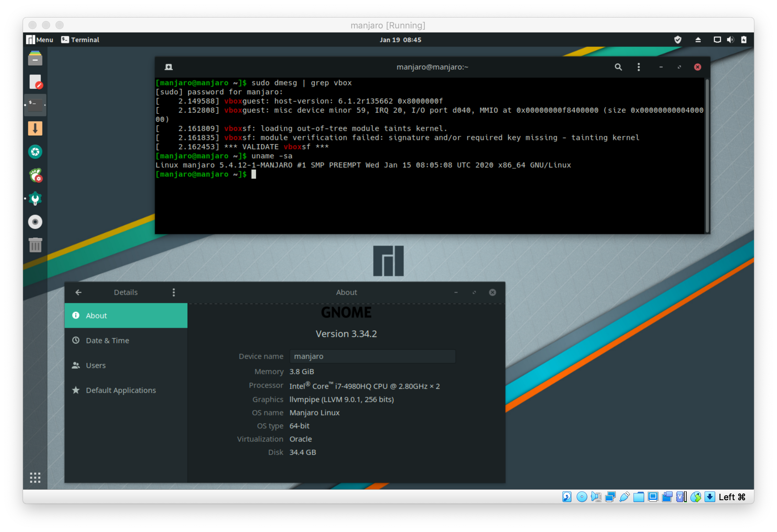Image resolution: width=777 pixels, height=532 pixels.
Task: Open the Manjaro Menu in top panel
Action: point(40,40)
